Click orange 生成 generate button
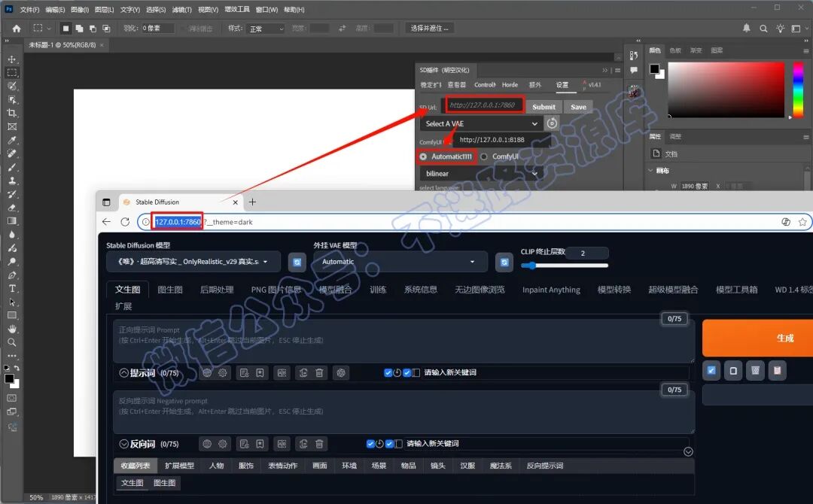This screenshot has height=504, width=813. coord(757,338)
